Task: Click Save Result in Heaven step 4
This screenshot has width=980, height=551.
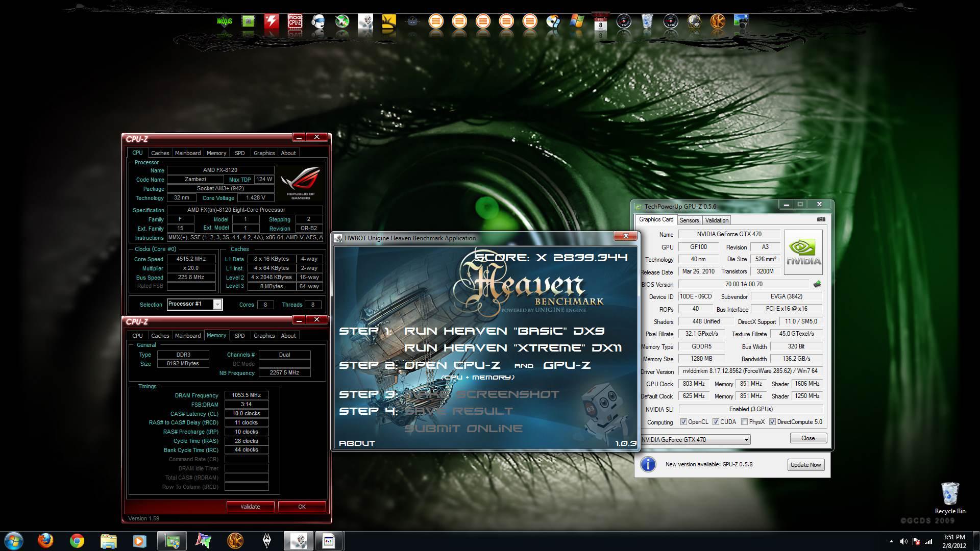Action: 458,411
